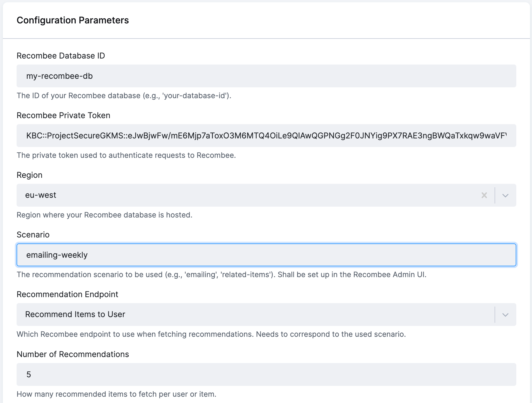
Task: Click the Scenario input field
Action: click(x=266, y=255)
